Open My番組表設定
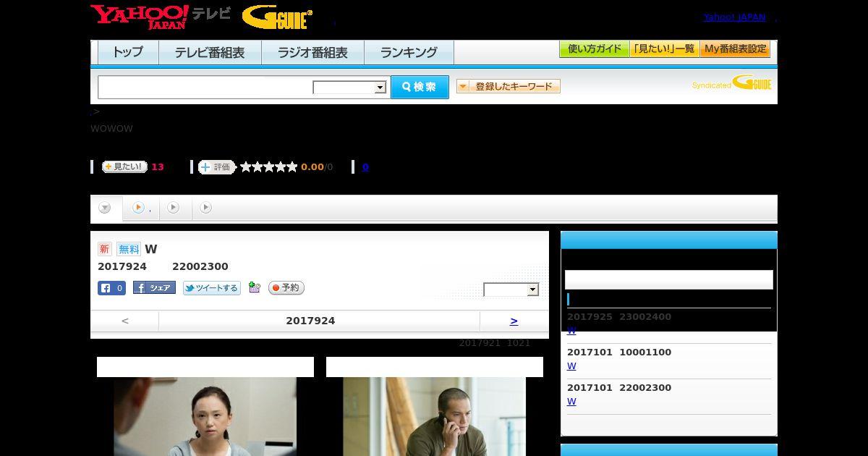The height and width of the screenshot is (456, 868). pos(735,49)
